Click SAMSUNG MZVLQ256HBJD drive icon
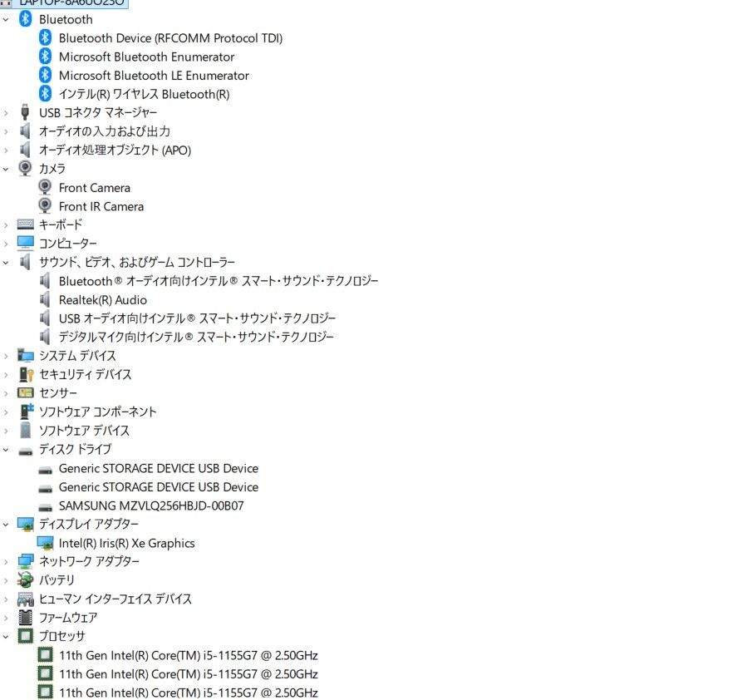The width and height of the screenshot is (732, 700). click(45, 506)
